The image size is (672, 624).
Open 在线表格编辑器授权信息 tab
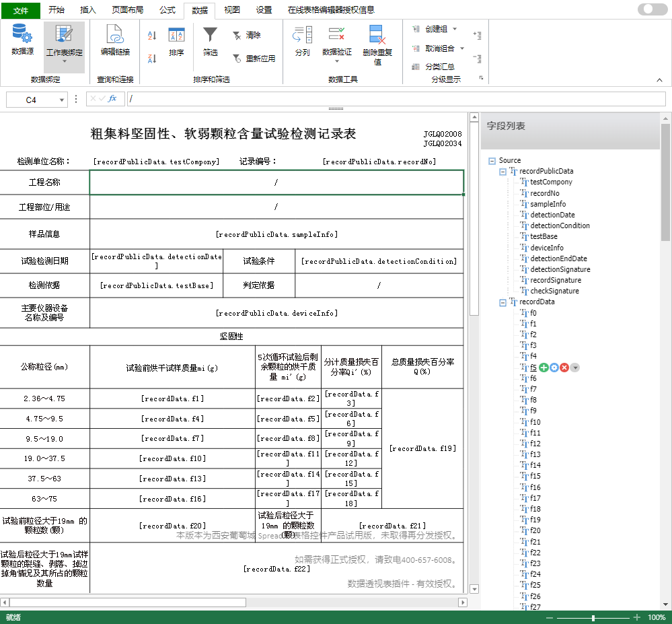point(331,10)
